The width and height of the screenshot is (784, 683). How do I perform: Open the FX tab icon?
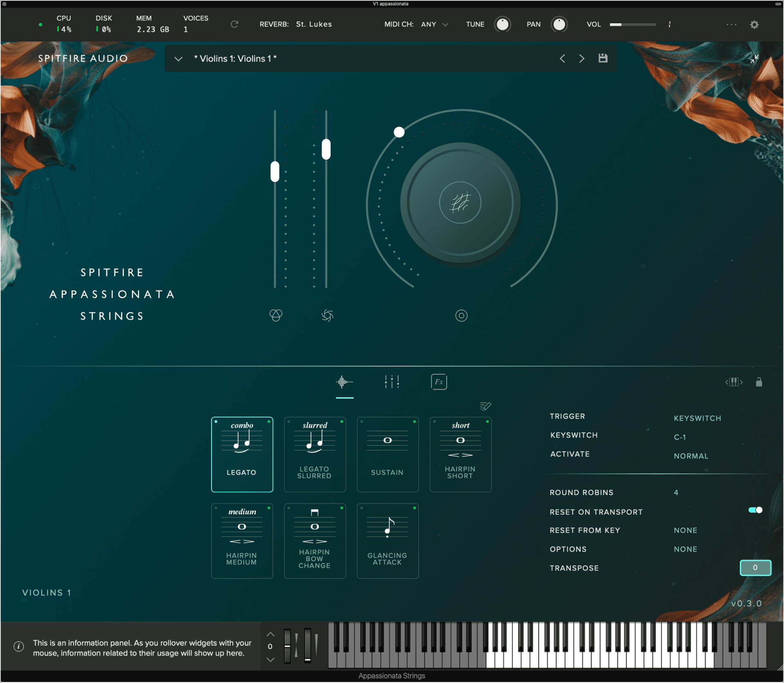[x=439, y=382]
